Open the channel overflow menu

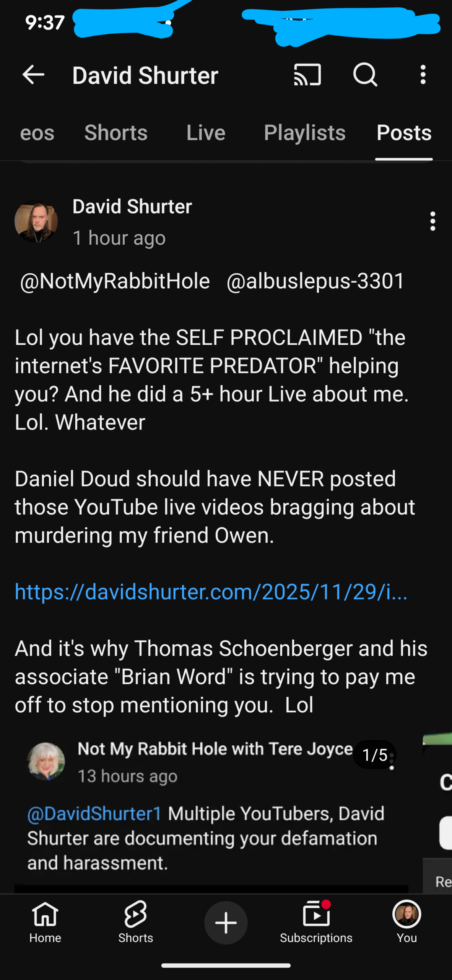[423, 75]
